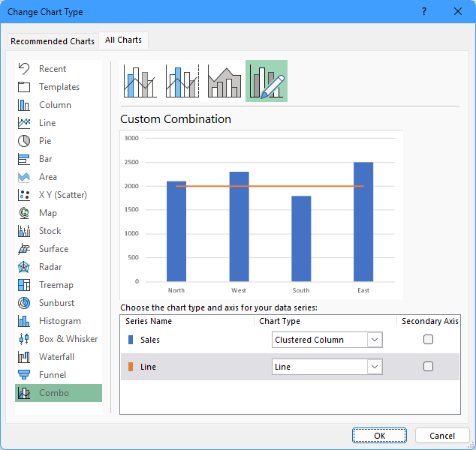The height and width of the screenshot is (450, 476).
Task: Choose the Bar chart icon
Action: [x=24, y=159]
